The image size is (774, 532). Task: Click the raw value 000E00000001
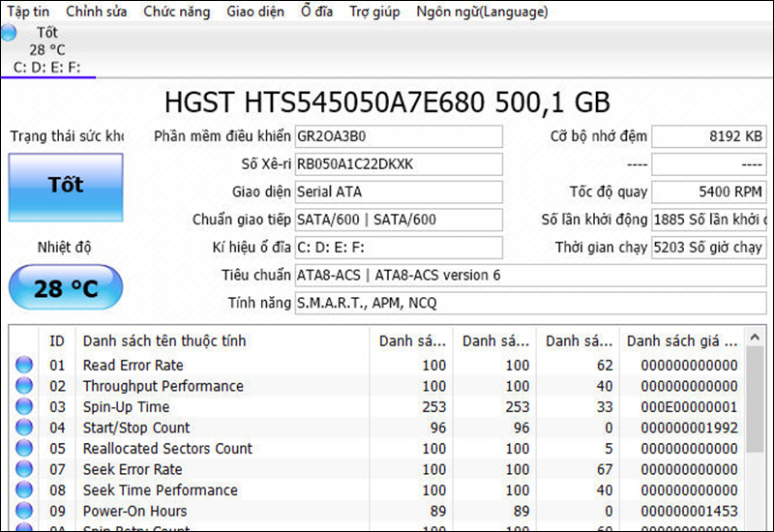coord(689,406)
